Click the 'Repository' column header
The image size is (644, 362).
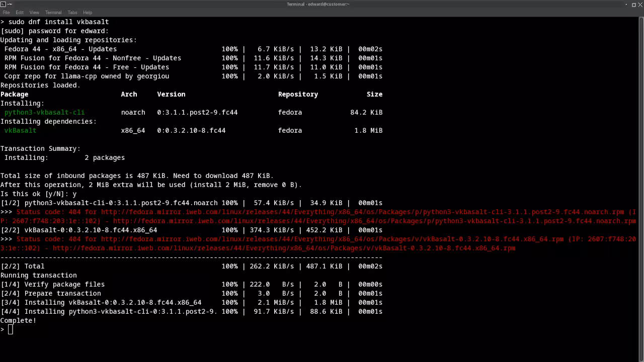click(298, 94)
